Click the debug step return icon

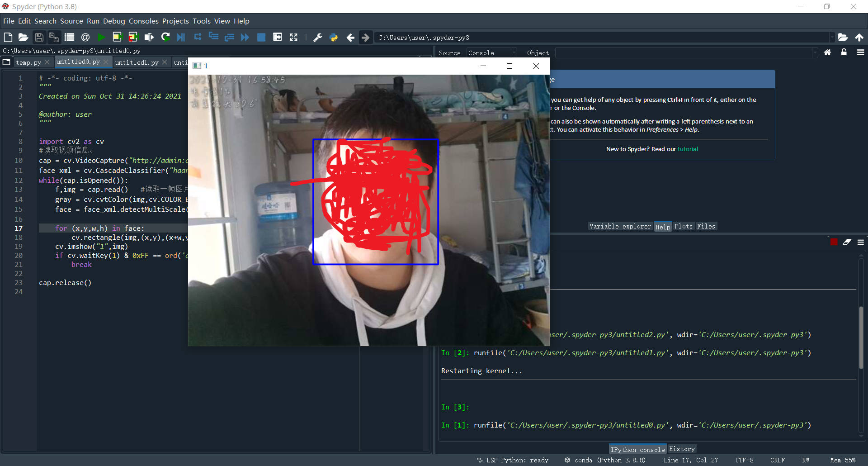pyautogui.click(x=229, y=37)
